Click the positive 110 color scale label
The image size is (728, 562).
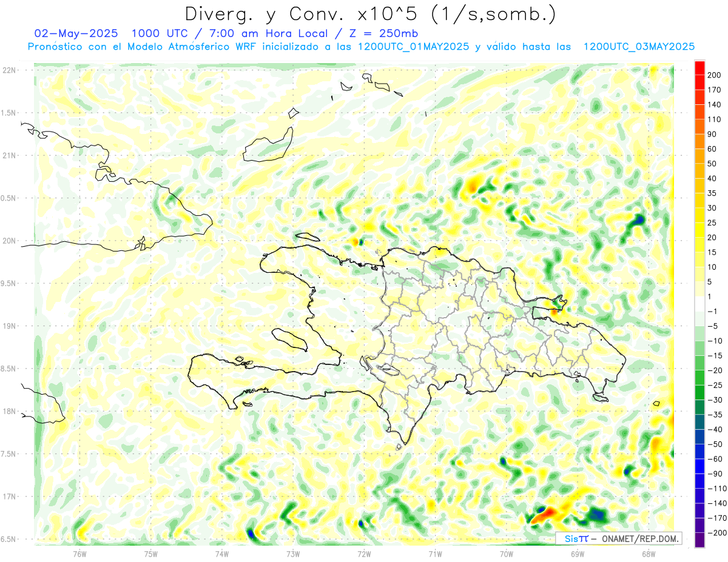pos(715,119)
